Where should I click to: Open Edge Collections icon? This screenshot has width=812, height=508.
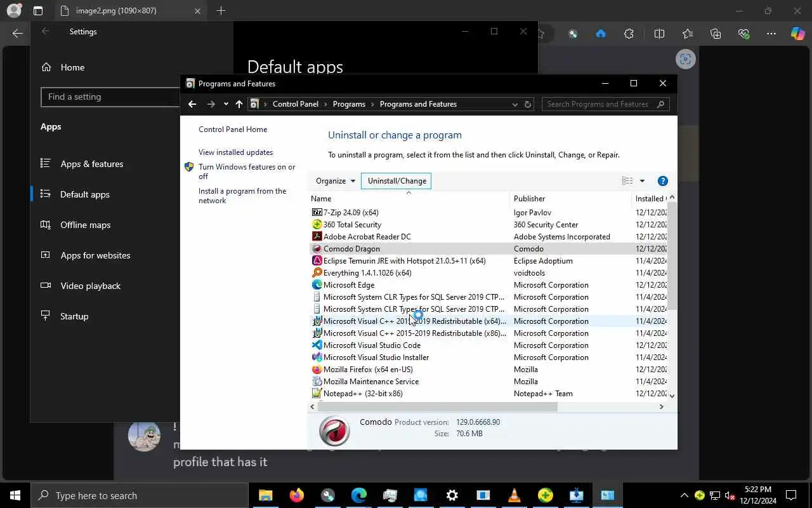716,34
